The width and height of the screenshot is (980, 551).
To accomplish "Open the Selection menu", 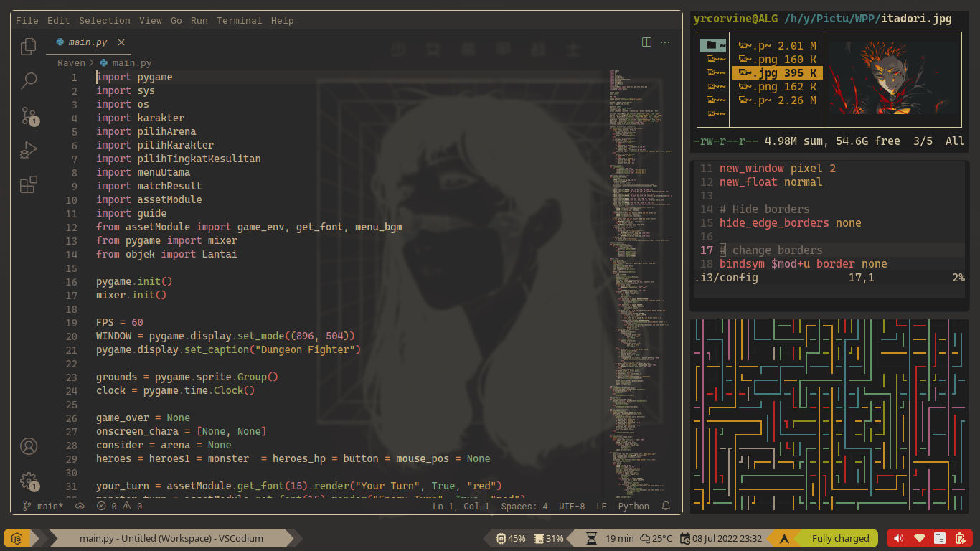I will pyautogui.click(x=105, y=21).
